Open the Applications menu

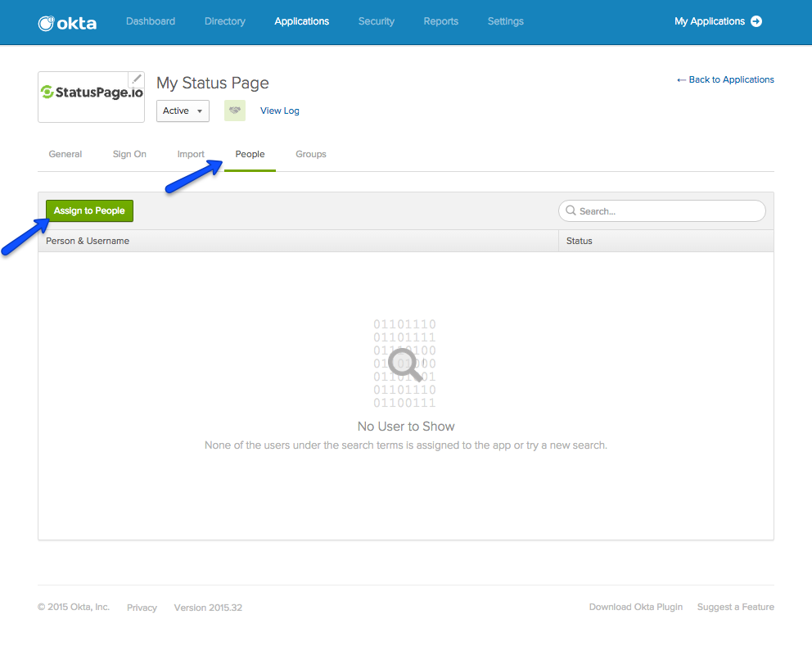tap(301, 21)
